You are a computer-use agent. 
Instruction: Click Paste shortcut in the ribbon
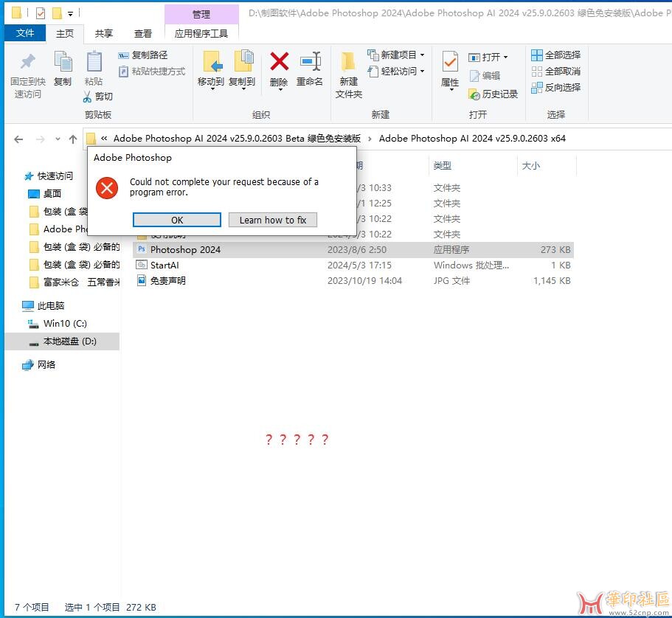(x=152, y=71)
